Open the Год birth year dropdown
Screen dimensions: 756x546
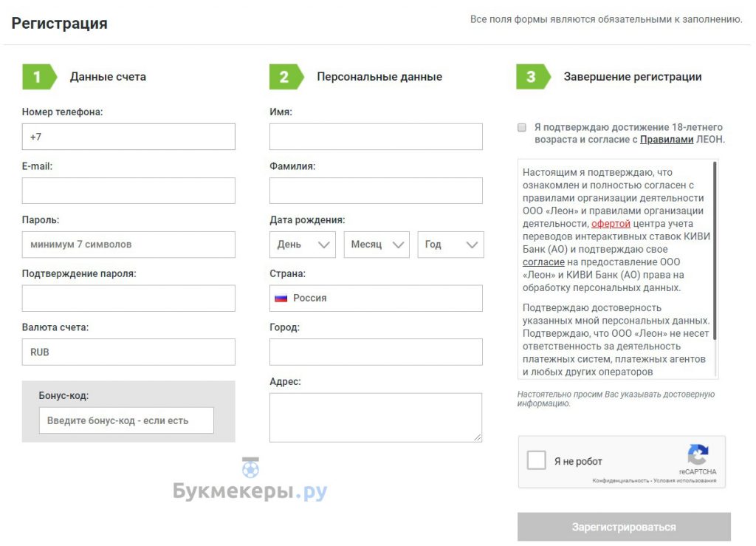coord(450,245)
